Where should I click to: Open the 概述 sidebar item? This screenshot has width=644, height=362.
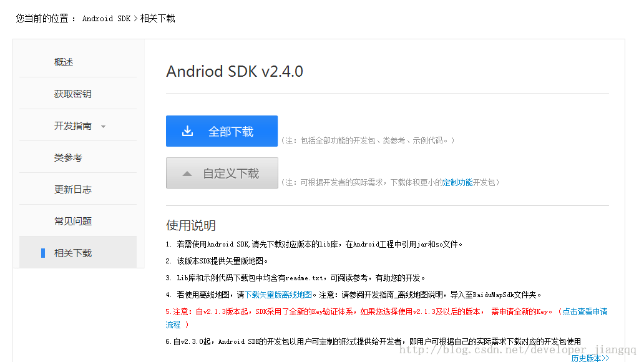coord(64,62)
